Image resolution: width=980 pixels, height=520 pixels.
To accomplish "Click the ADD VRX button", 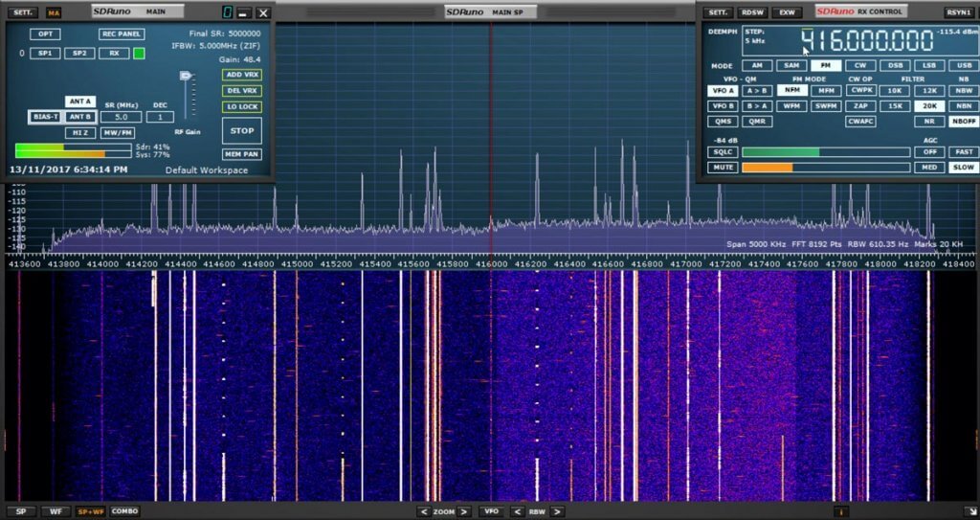I will click(x=241, y=75).
